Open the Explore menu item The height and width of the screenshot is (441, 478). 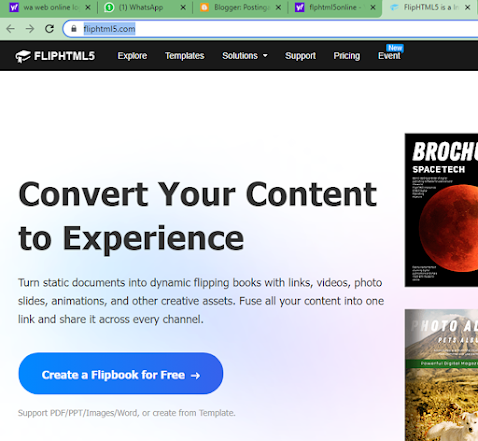[x=132, y=56]
